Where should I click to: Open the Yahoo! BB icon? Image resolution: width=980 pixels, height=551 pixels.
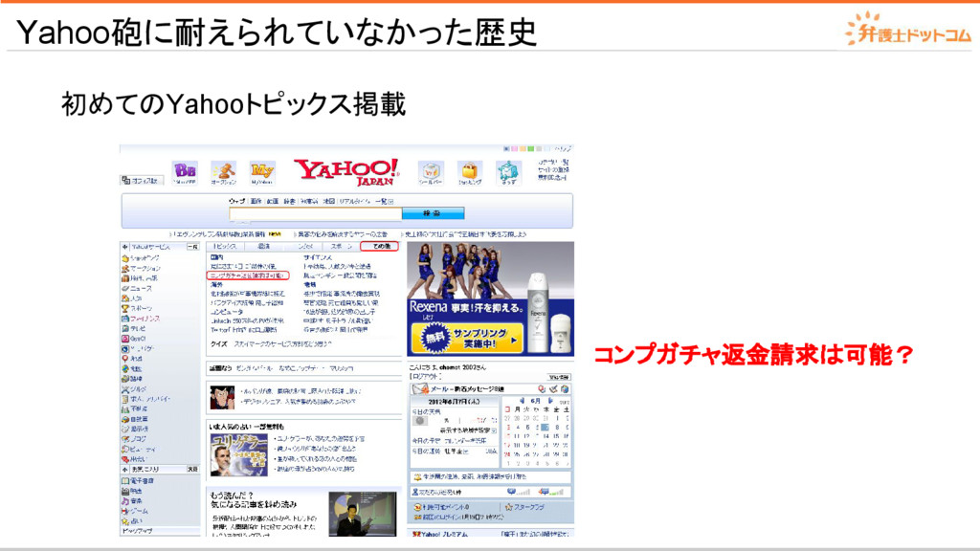185,171
